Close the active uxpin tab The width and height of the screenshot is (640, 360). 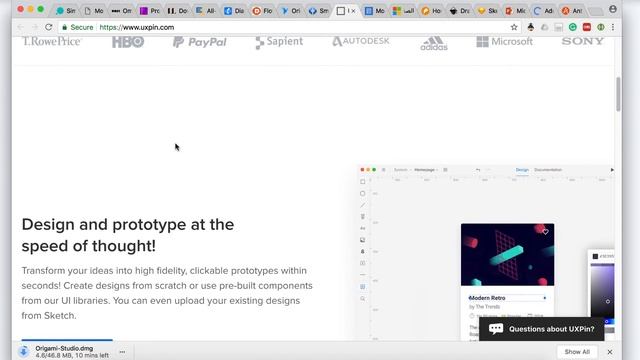point(353,11)
